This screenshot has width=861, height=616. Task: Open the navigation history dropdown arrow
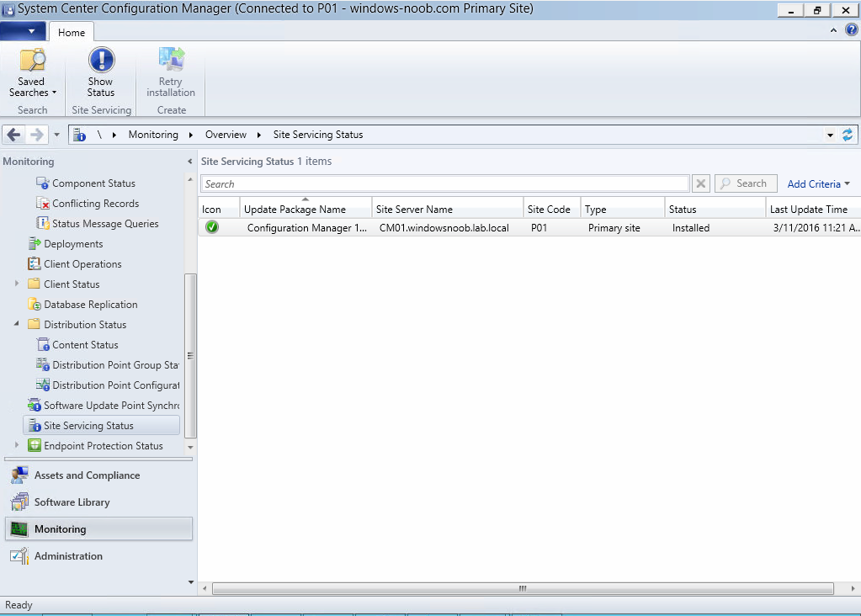56,135
